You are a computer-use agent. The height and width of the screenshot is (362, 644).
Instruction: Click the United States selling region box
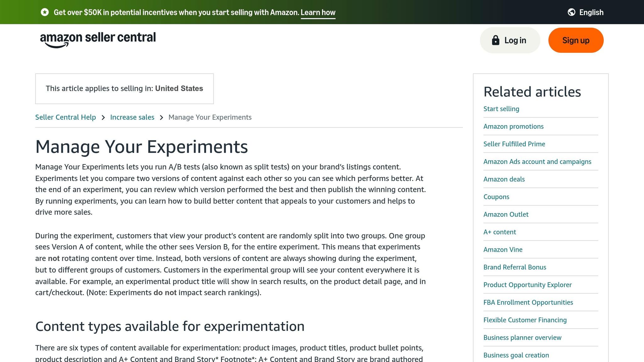(x=125, y=88)
